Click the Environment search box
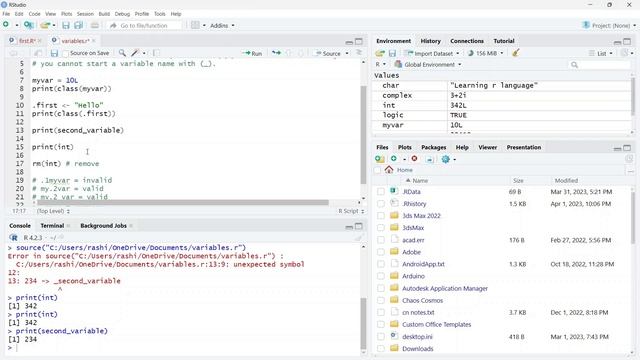This screenshot has width=640, height=360. tap(600, 64)
